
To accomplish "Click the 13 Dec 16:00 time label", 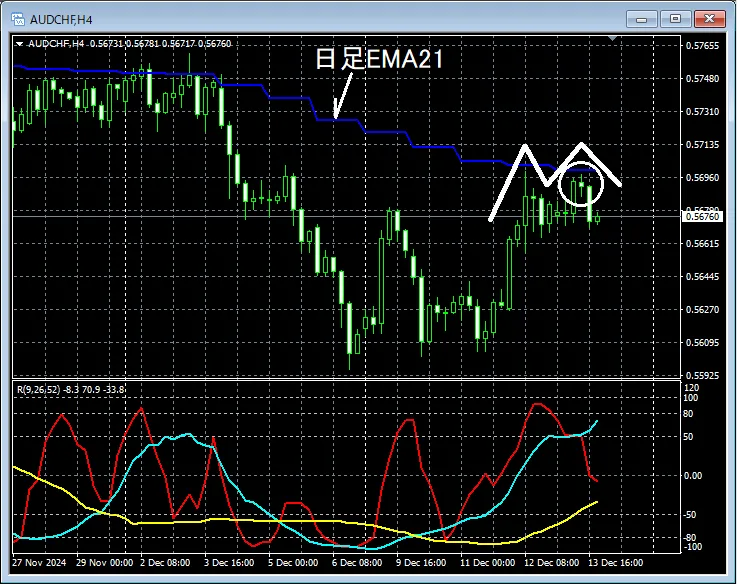I will [615, 563].
